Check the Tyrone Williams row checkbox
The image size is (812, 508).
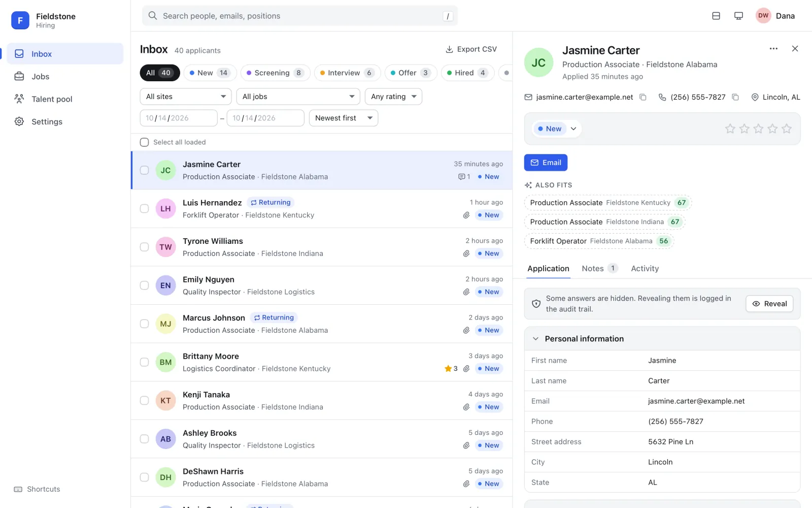[144, 247]
